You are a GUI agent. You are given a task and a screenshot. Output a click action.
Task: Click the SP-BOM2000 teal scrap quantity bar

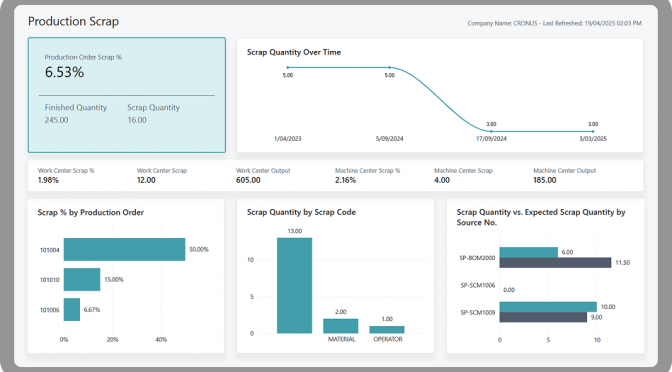[x=529, y=252]
